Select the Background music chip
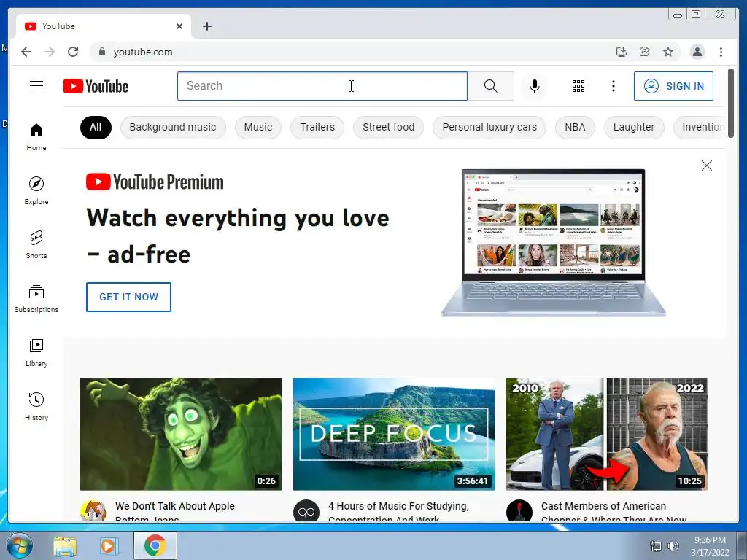Screen dimensions: 747x560 point(172,127)
